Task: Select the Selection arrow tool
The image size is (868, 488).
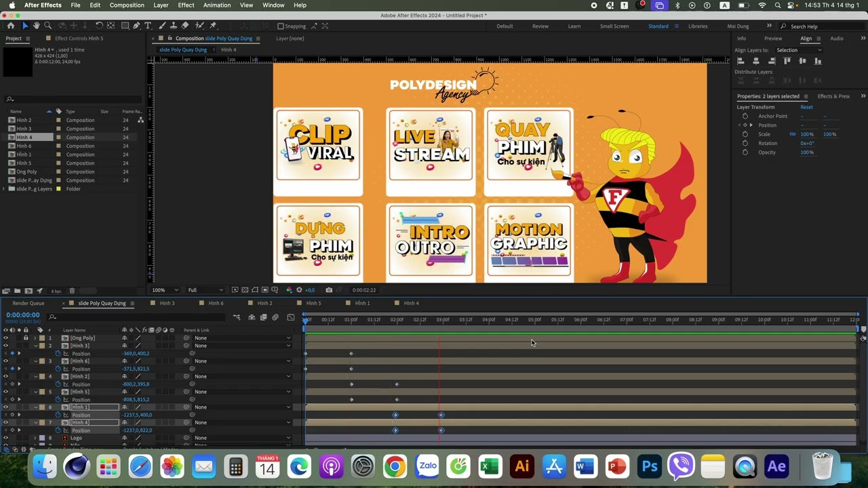Action: click(25, 26)
